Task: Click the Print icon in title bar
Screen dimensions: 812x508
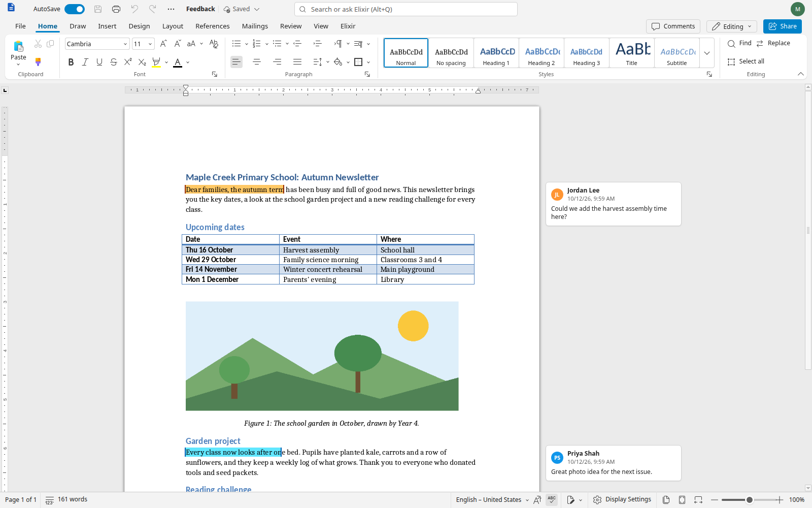Action: 116,9
